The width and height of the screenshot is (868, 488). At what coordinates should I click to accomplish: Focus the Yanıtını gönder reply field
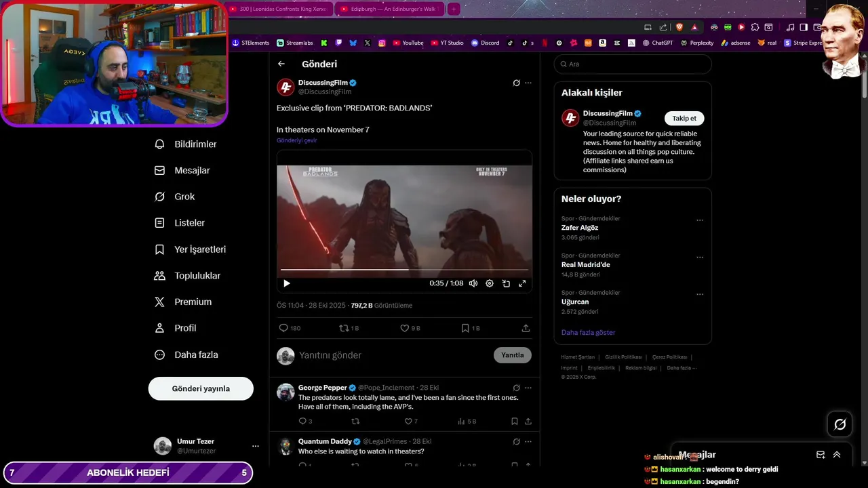point(393,355)
